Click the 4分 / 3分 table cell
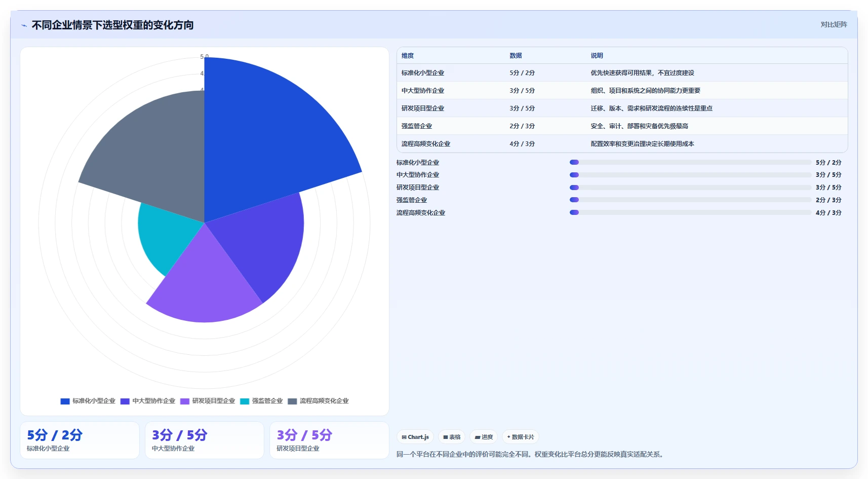The height and width of the screenshot is (479, 868). click(522, 144)
